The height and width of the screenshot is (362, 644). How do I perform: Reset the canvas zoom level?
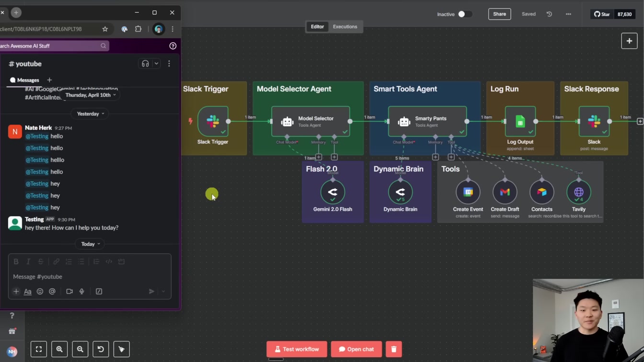[101, 349]
